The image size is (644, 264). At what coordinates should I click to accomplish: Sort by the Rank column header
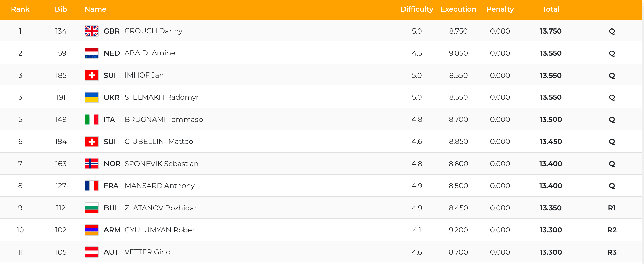(x=20, y=9)
